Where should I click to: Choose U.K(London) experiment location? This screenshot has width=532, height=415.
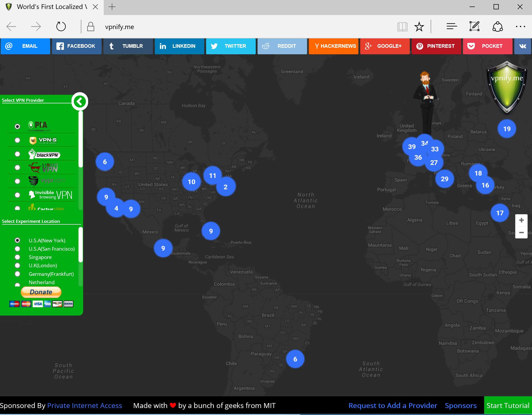tap(17, 265)
